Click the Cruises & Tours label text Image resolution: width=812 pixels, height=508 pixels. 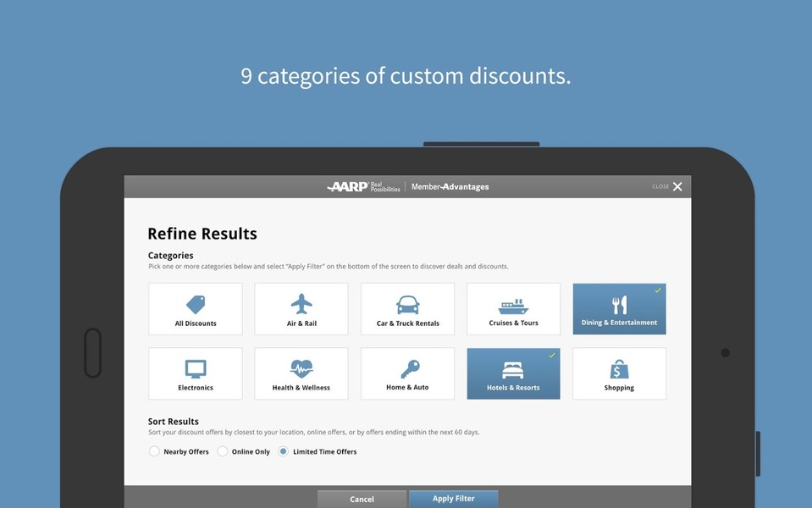pos(513,323)
